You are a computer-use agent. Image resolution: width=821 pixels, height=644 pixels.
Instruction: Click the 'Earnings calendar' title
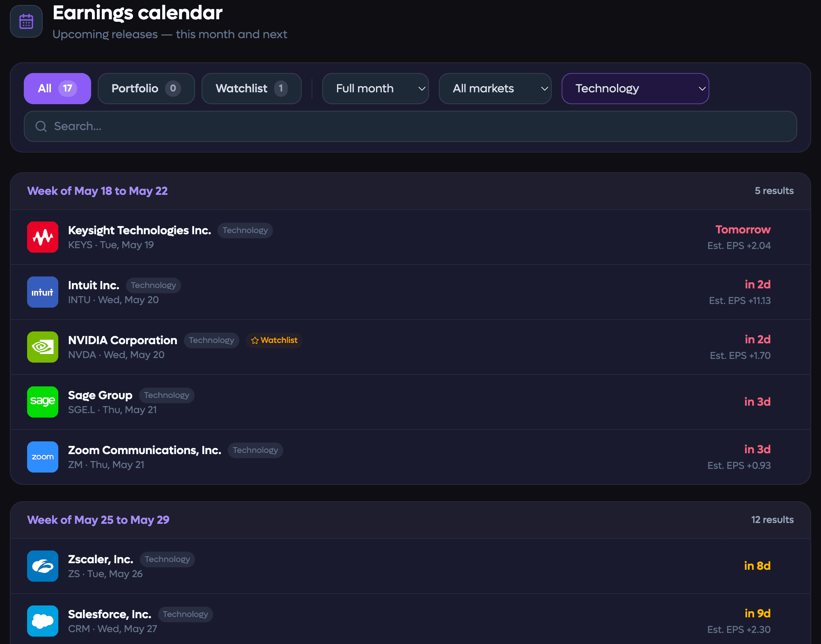138,13
